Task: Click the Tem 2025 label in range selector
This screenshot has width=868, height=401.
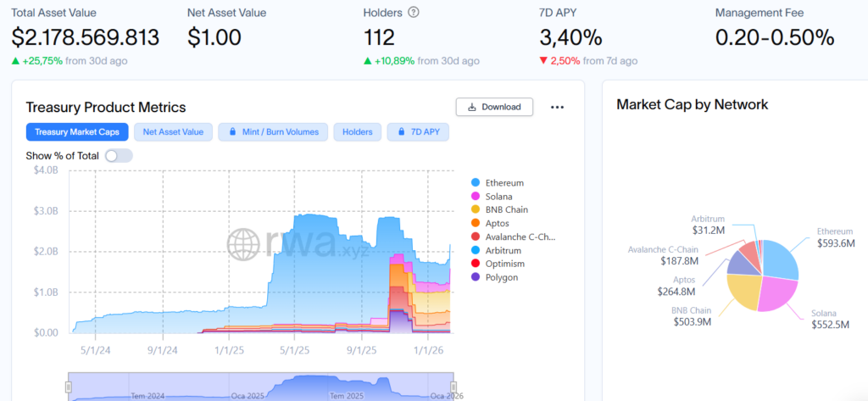Action: point(346,396)
